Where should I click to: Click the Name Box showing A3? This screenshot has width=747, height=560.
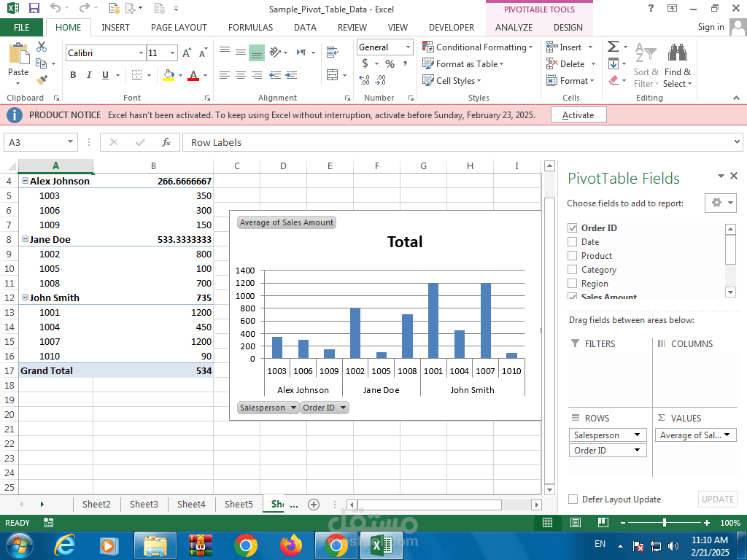(41, 142)
